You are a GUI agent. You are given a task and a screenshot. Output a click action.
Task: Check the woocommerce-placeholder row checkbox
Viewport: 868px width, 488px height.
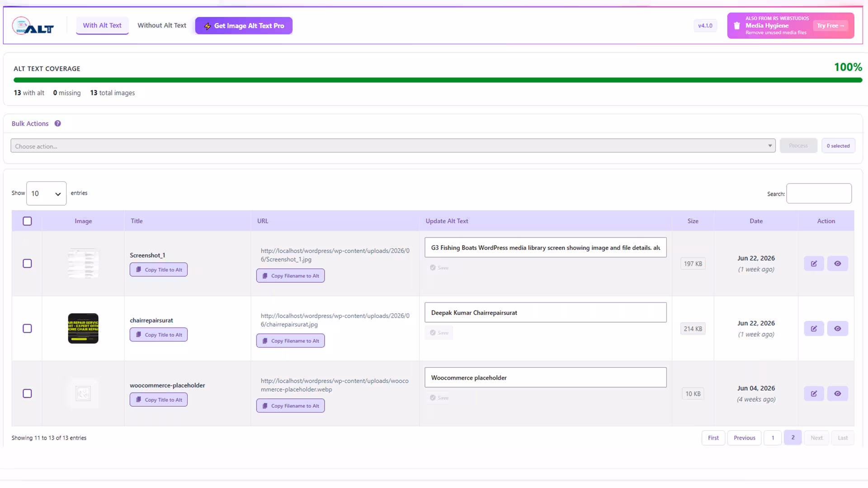point(27,394)
